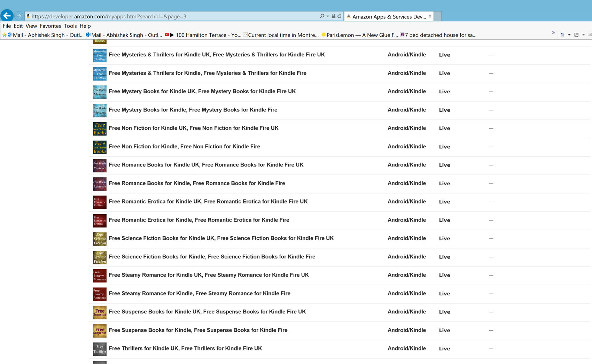Click Live status in Free Steamy Romance UK row
Viewport: 592px width, 364px height.
pyautogui.click(x=444, y=275)
